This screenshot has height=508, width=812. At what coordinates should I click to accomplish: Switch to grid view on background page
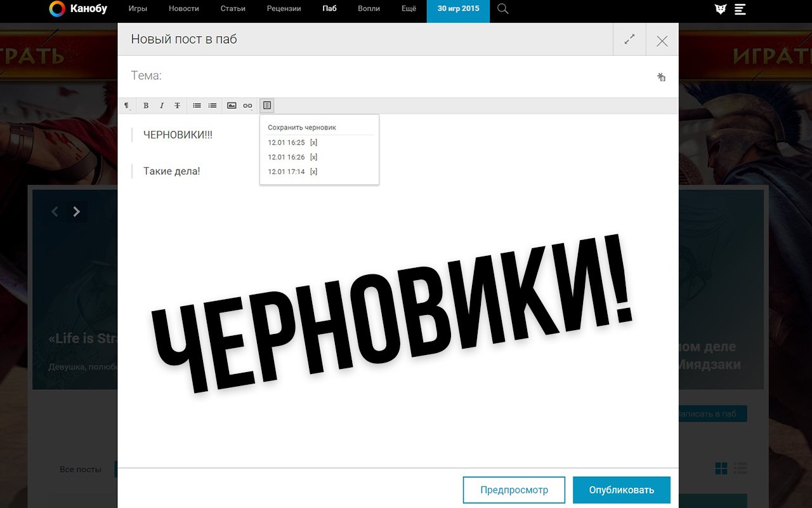pos(721,469)
